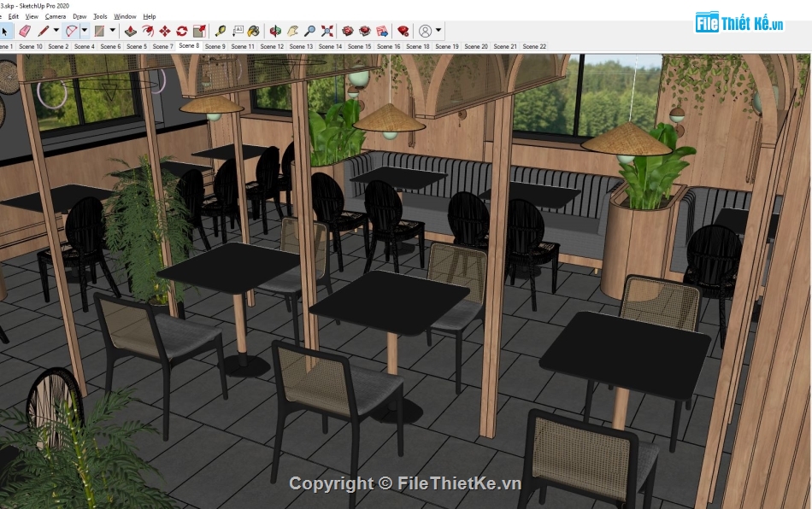Select the active Scene 8 tab
The width and height of the screenshot is (812, 509).
[x=189, y=46]
